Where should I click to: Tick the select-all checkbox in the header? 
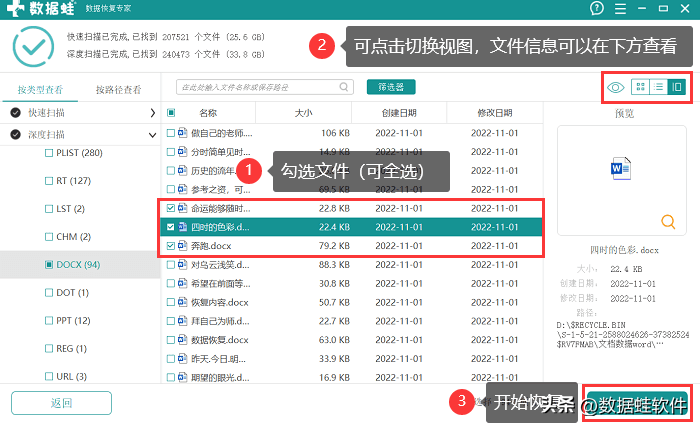tap(171, 113)
